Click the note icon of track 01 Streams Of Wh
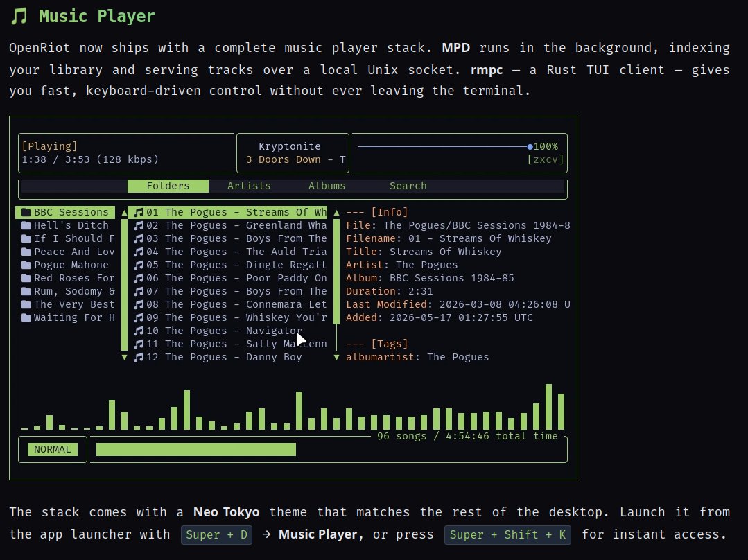Screen dimensions: 748x560 (x=139, y=212)
